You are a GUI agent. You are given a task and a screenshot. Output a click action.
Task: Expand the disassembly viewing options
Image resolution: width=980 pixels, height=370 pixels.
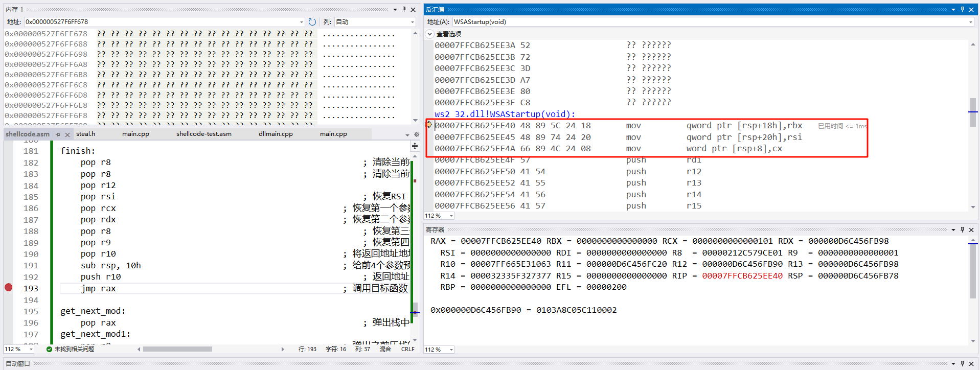pyautogui.click(x=430, y=34)
